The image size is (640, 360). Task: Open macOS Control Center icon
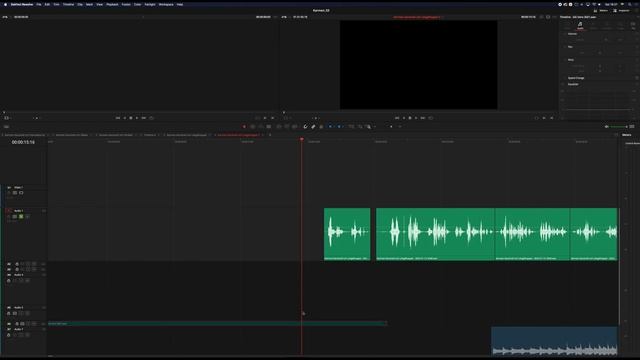pyautogui.click(x=636, y=4)
